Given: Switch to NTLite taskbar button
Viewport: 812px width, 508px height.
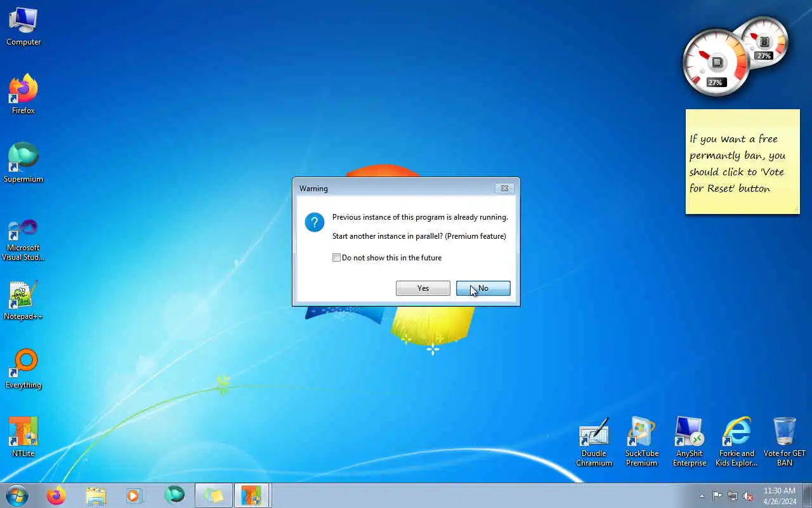Looking at the screenshot, I should (x=252, y=495).
